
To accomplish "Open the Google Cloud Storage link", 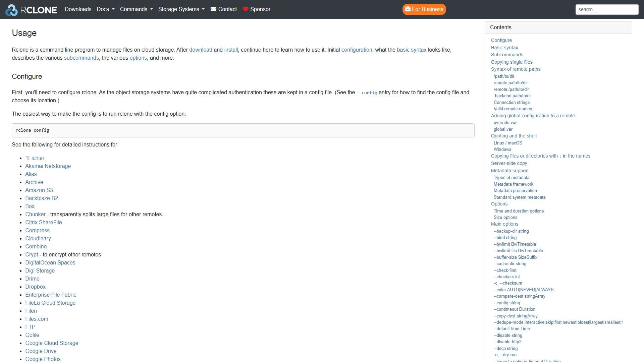I will pyautogui.click(x=52, y=343).
